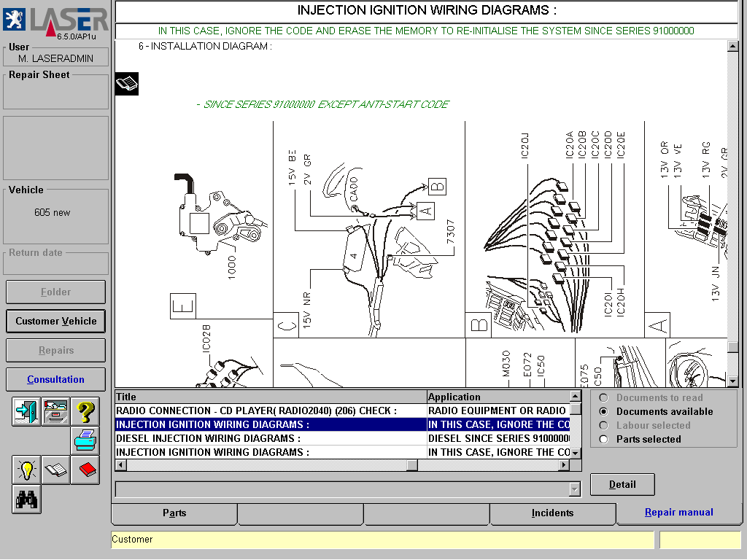Click the yellow Customer field
The image size is (747, 560).
click(x=382, y=540)
